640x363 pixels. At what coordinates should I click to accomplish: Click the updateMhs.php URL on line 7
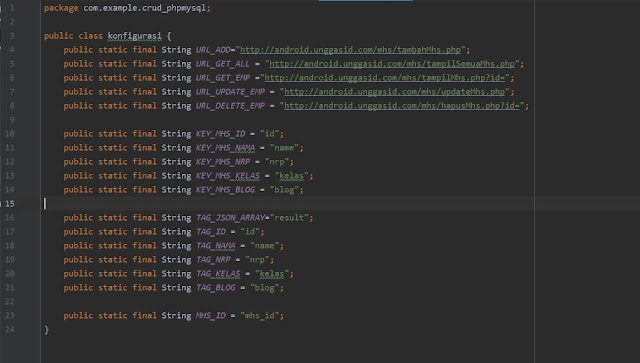click(x=394, y=92)
